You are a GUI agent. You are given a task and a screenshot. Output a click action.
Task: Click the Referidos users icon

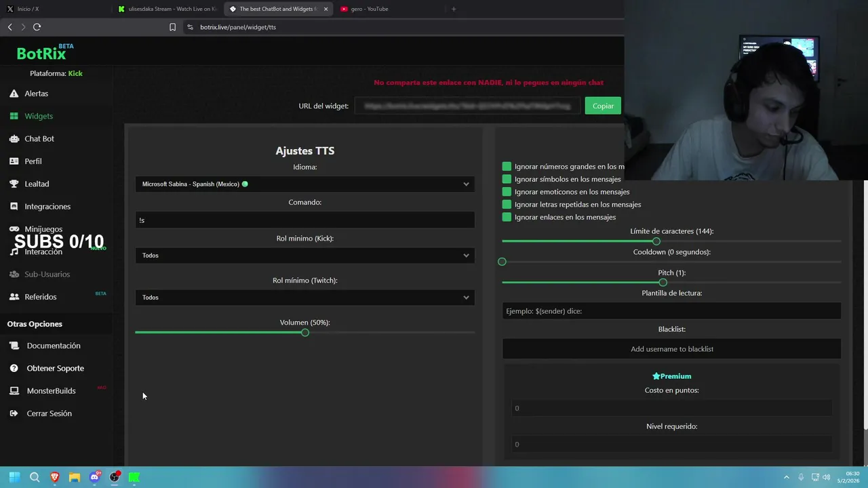[14, 297]
